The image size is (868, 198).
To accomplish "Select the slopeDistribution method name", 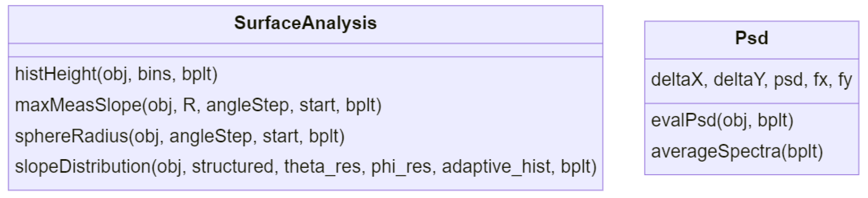I will (83, 167).
